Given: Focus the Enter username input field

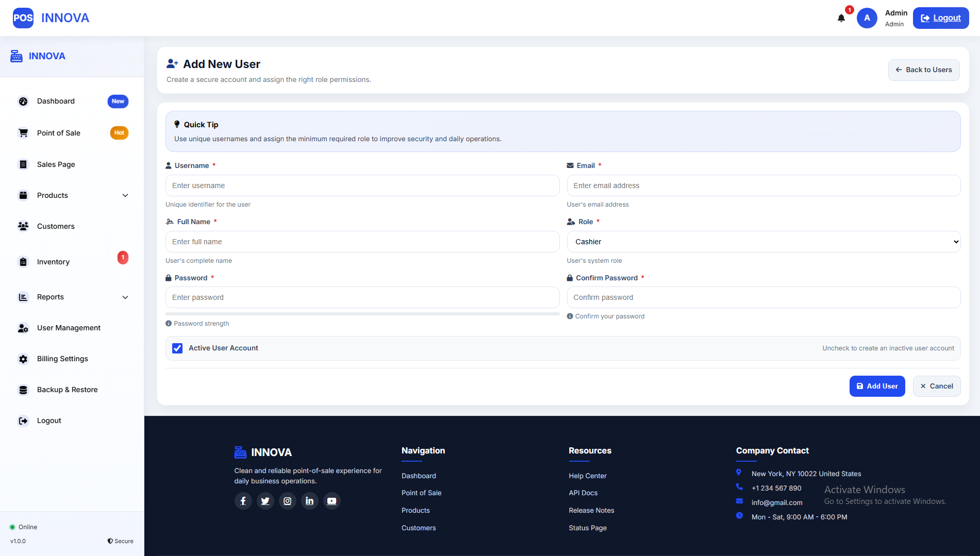Looking at the screenshot, I should (x=362, y=186).
